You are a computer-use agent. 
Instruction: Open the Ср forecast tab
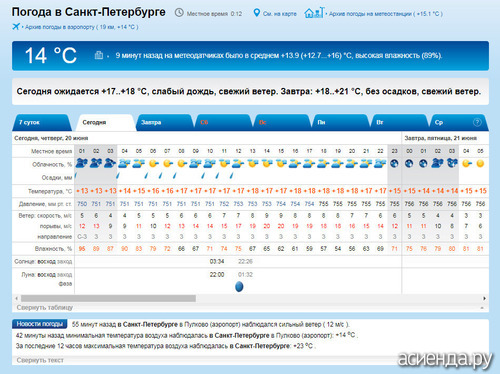click(458, 122)
